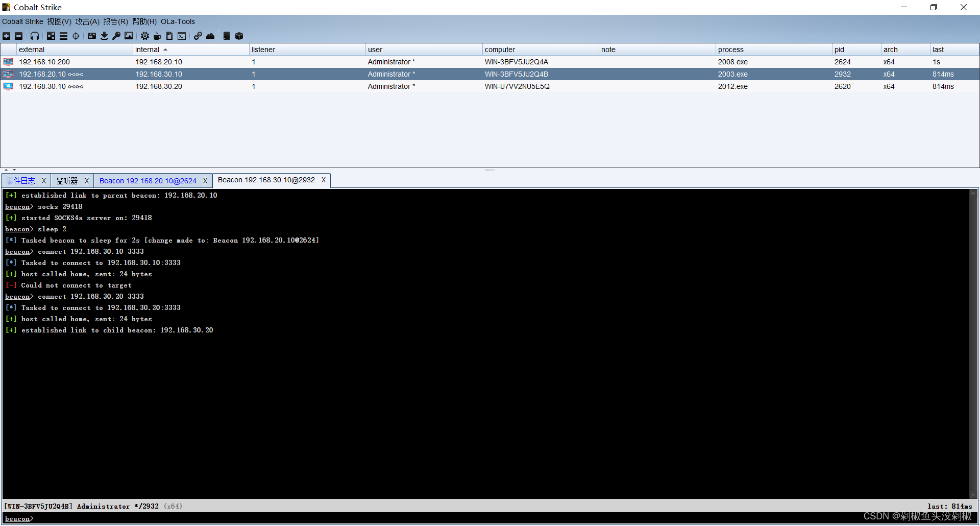Image resolution: width=980 pixels, height=526 pixels.
Task: Switch to the 事件日志 tab
Action: 20,181
